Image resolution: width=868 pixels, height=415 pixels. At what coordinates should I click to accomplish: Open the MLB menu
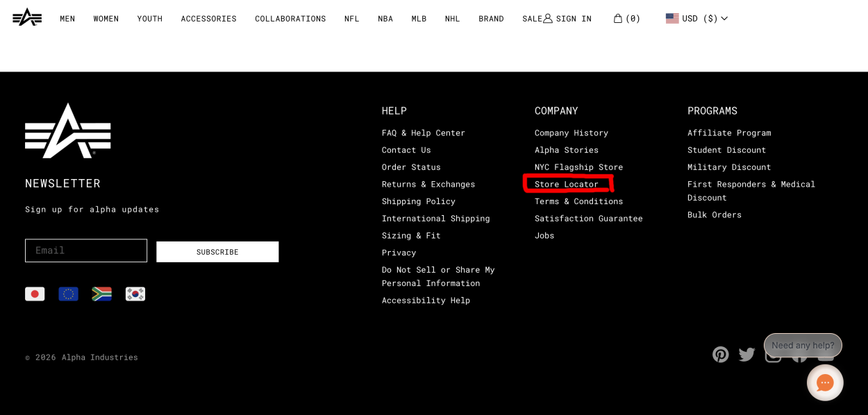tap(419, 19)
